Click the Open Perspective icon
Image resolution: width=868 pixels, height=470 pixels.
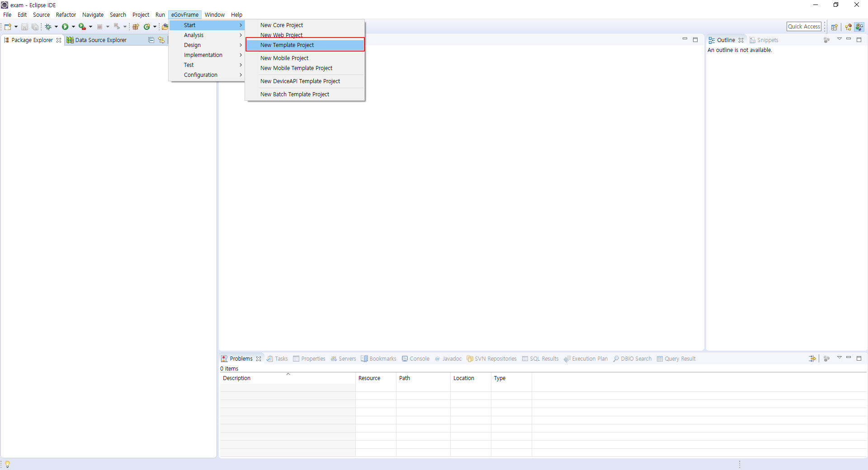[x=834, y=27]
